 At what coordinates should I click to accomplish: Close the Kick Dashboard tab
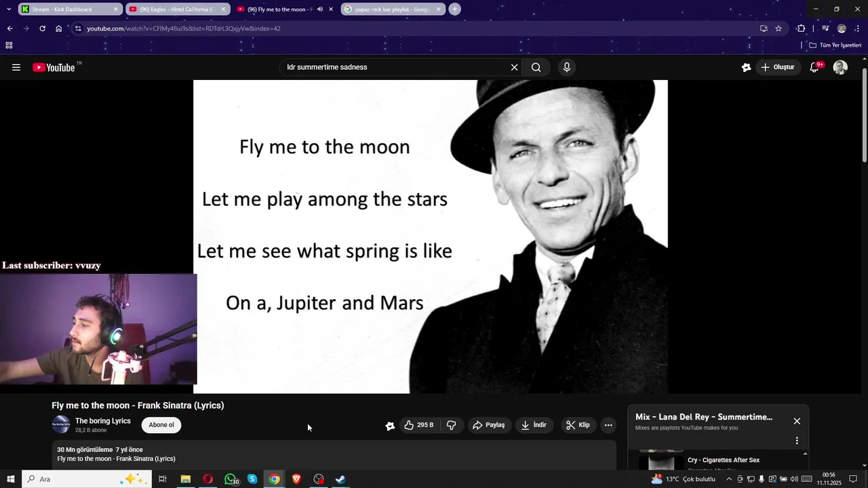(x=115, y=9)
